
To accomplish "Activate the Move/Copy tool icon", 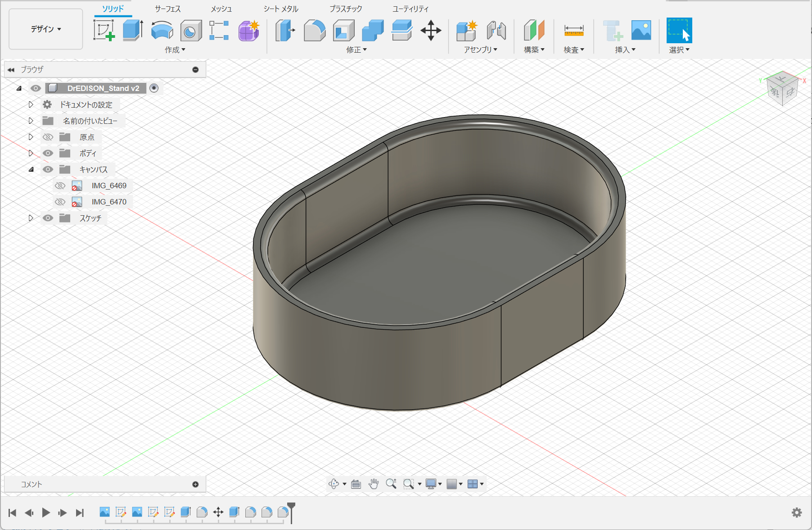I will tap(431, 30).
